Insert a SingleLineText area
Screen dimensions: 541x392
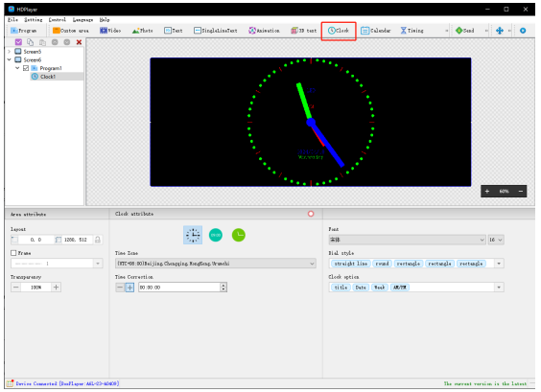pyautogui.click(x=216, y=31)
